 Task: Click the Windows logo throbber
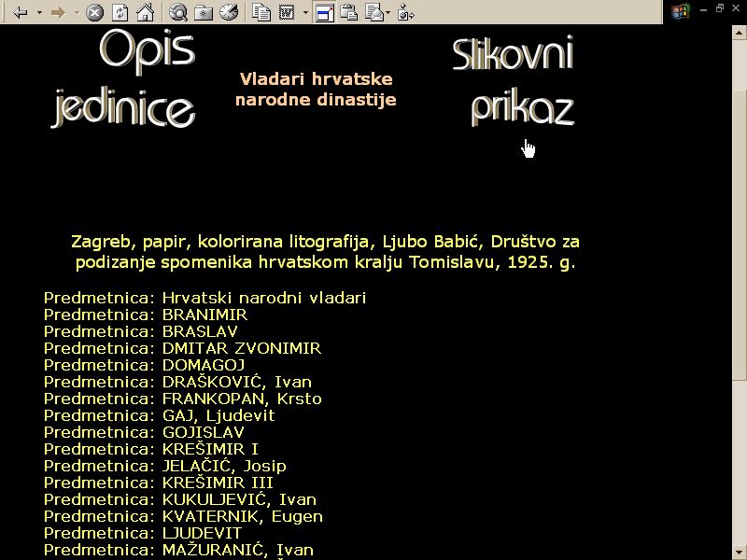pos(680,11)
